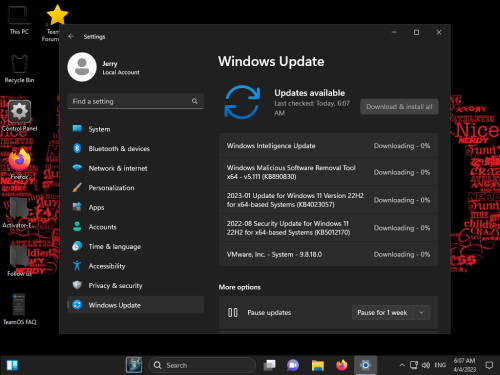
Task: Click the Apps icon in the sidebar
Action: [x=77, y=207]
